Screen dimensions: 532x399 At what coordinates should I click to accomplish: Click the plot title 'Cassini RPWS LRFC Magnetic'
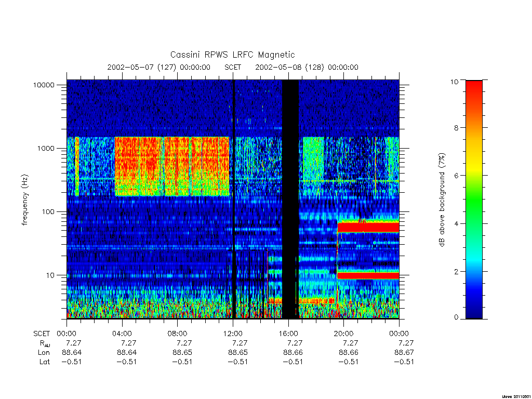232,55
